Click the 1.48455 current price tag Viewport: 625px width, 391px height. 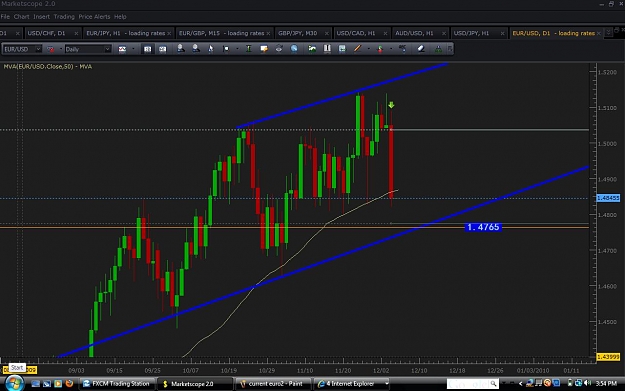click(608, 198)
